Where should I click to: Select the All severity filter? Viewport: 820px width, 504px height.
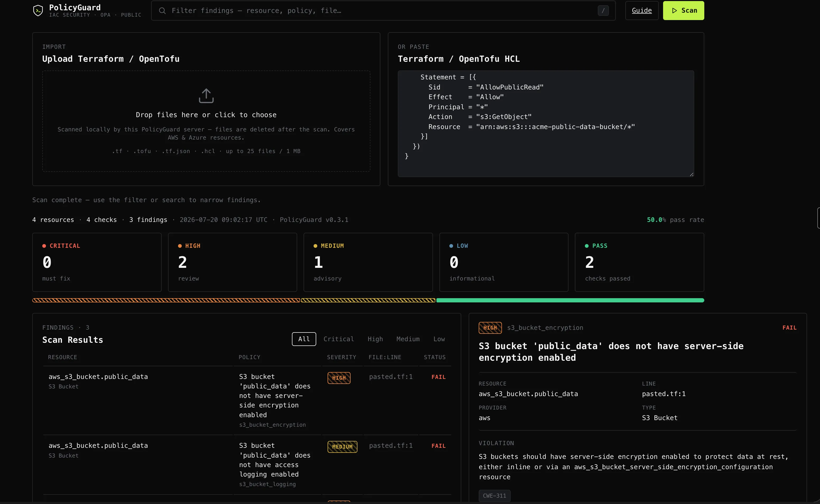(x=304, y=339)
